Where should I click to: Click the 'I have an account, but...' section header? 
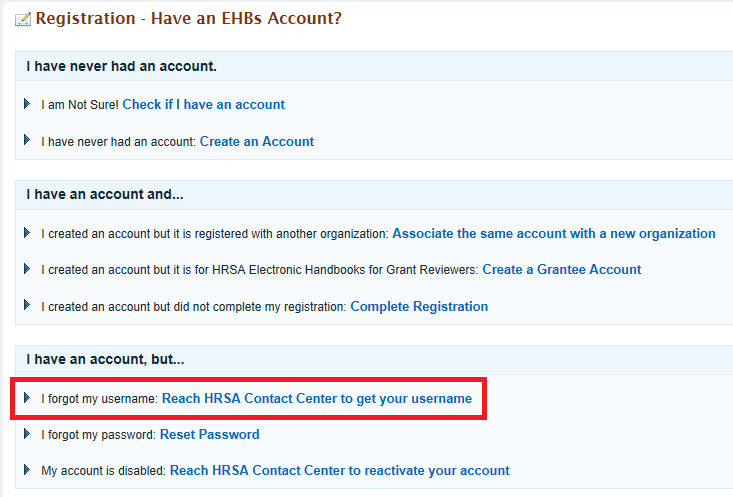coord(374,360)
